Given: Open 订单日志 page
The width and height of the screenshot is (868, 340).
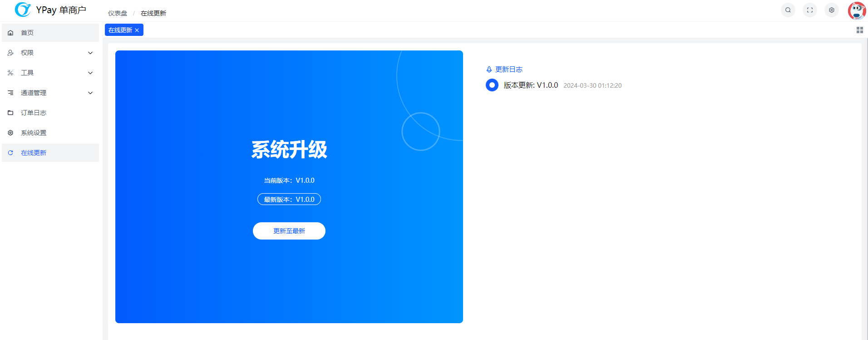Looking at the screenshot, I should [50, 113].
